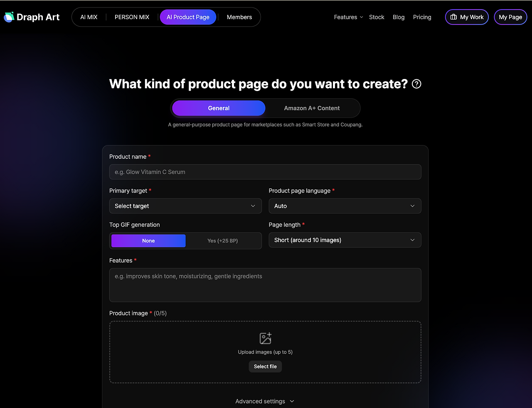532x408 pixels.
Task: Click the Draph Art logo
Action: tap(32, 17)
